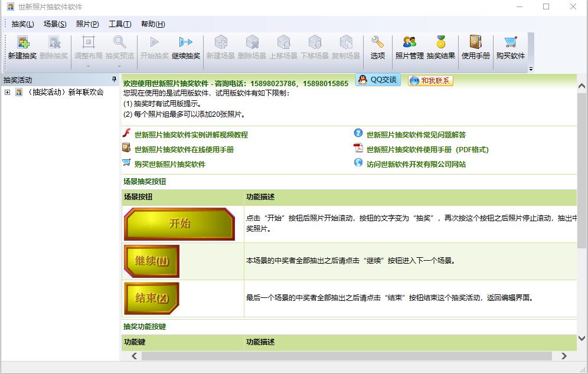This screenshot has height=374, width=588.
Task: Click the vertical scrollbar up arrow
Action: 582,86
